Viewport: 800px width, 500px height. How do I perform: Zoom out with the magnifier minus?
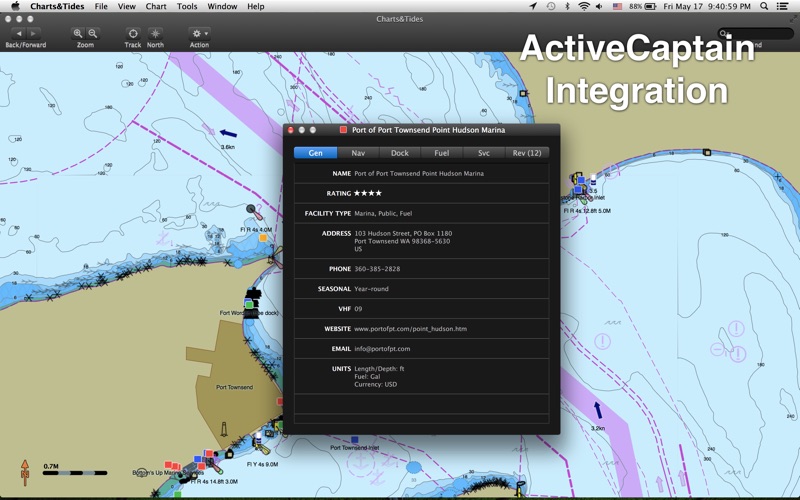93,34
